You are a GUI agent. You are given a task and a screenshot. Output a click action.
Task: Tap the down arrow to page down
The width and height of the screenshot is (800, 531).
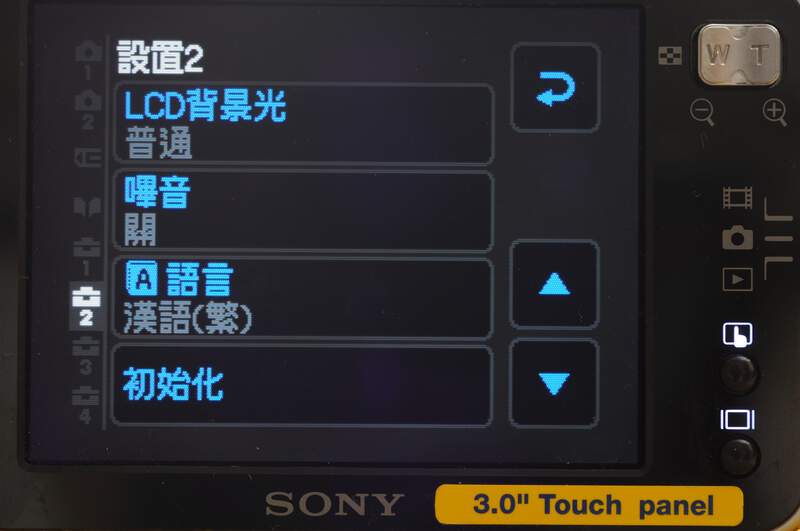554,383
